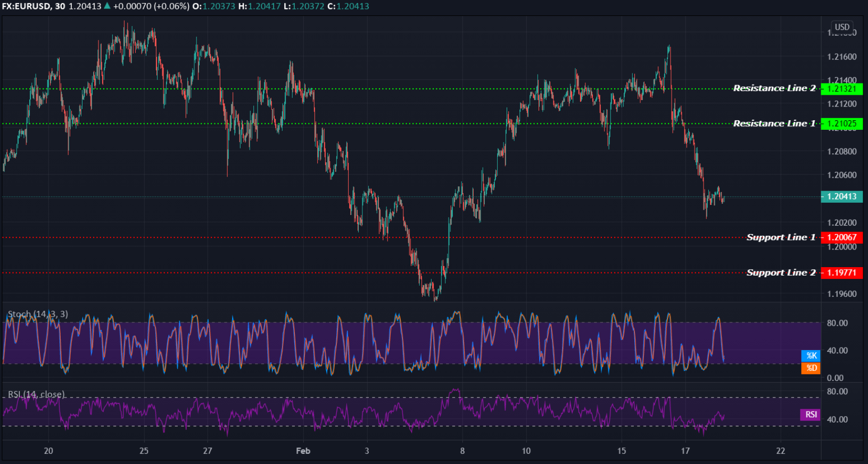Screen dimensions: 868x464
Task: Select the Resistance Line 1 label
Action: point(774,123)
